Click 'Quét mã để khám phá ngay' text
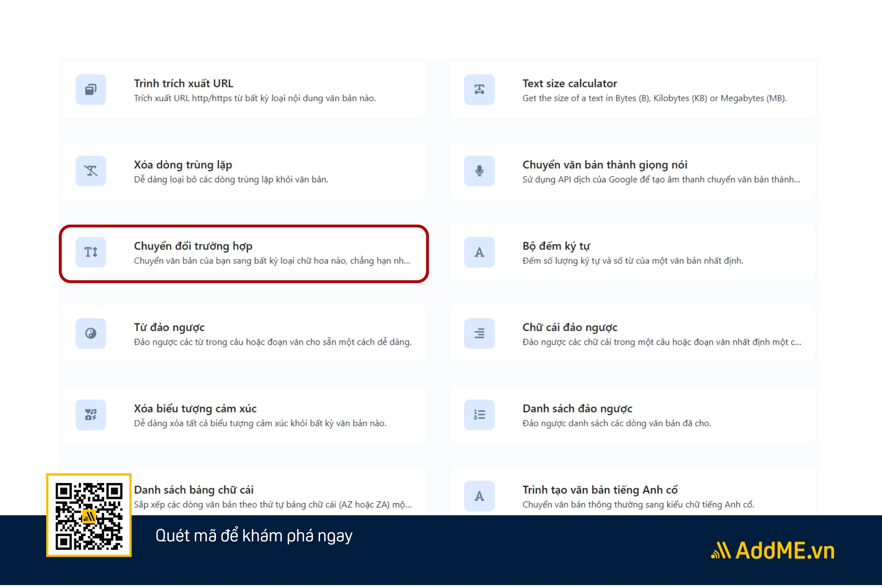The height and width of the screenshot is (588, 882). (254, 536)
